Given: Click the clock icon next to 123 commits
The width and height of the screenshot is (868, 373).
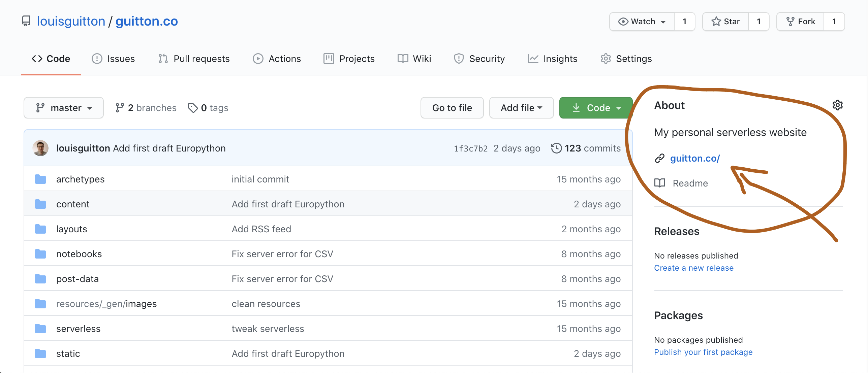Looking at the screenshot, I should 557,148.
